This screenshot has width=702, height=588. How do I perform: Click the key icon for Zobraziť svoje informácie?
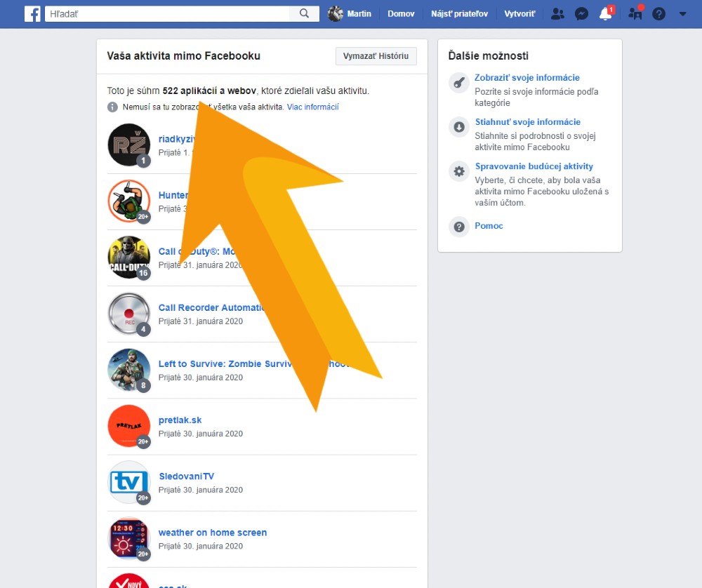(x=459, y=83)
